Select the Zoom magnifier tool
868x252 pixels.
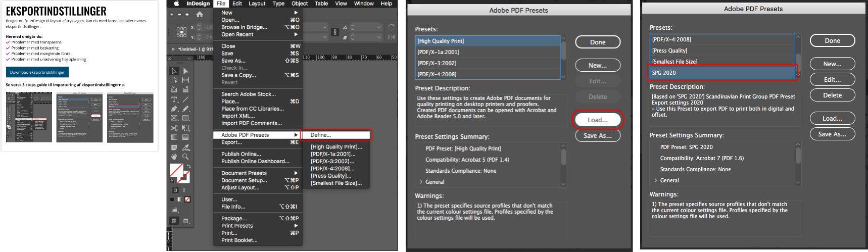click(185, 157)
